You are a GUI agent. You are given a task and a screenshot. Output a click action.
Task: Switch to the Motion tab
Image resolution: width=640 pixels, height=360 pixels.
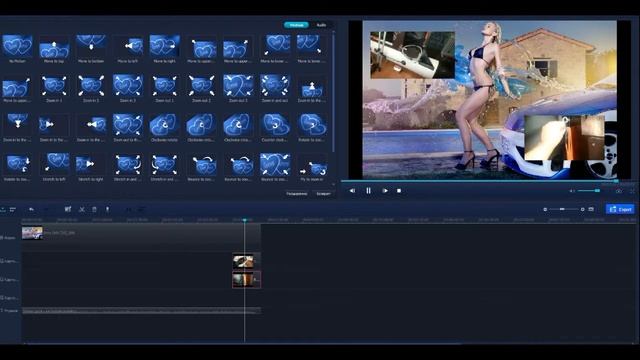296,25
